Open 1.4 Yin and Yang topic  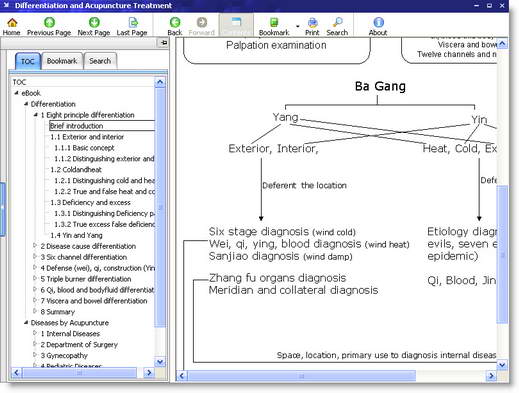[76, 235]
